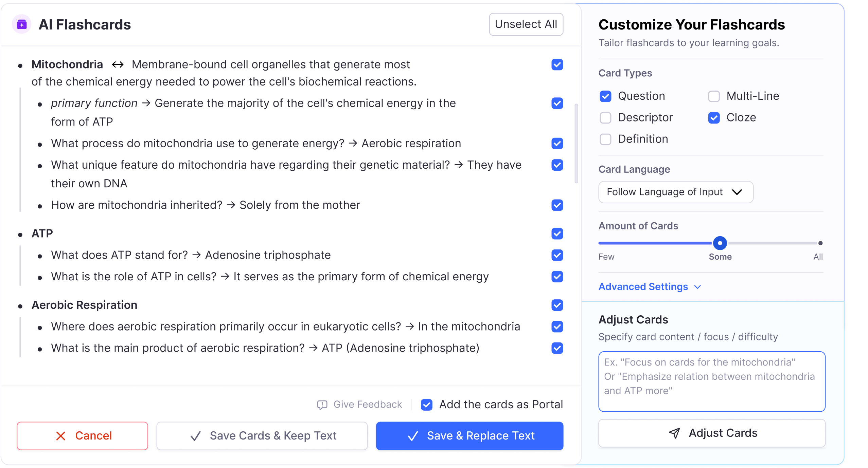Click the paper plane icon on Adjust Cards
Viewport: 868px width, 468px height.
pos(674,433)
